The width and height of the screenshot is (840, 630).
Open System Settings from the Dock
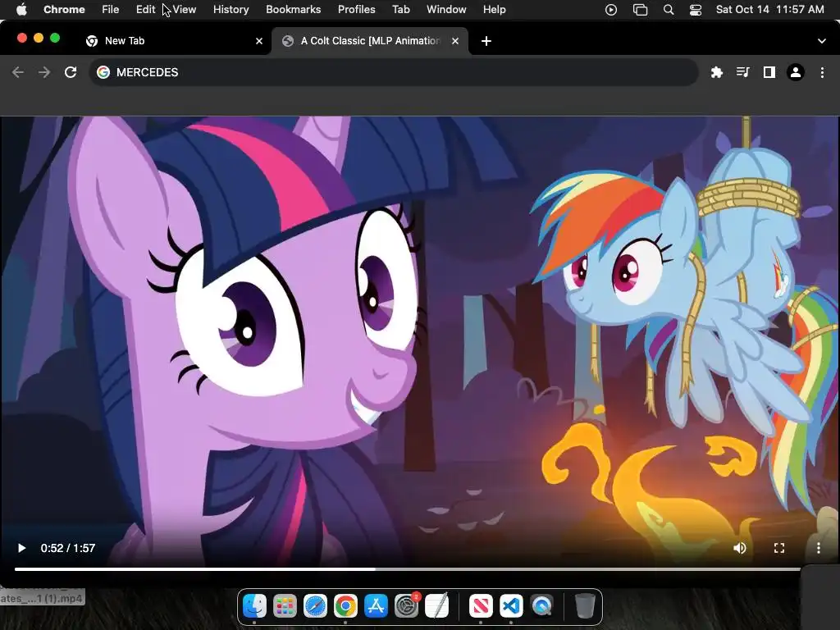point(407,606)
